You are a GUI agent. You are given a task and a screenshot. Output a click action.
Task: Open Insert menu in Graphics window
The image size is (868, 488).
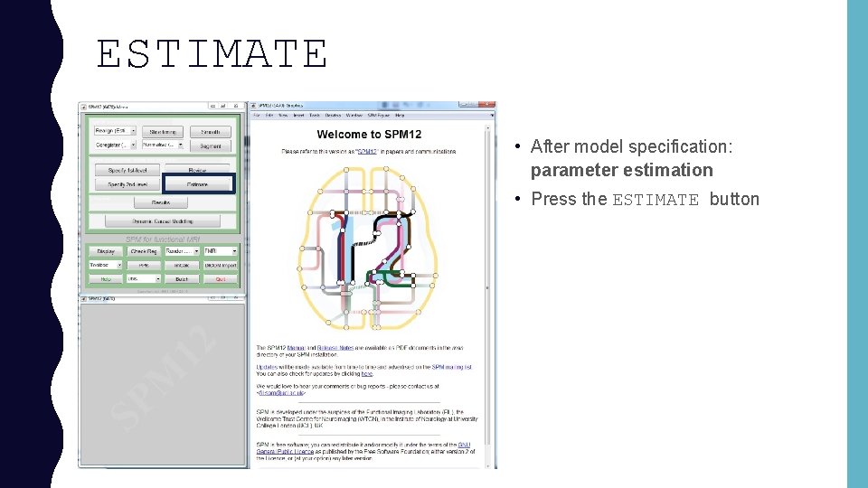[x=299, y=115]
